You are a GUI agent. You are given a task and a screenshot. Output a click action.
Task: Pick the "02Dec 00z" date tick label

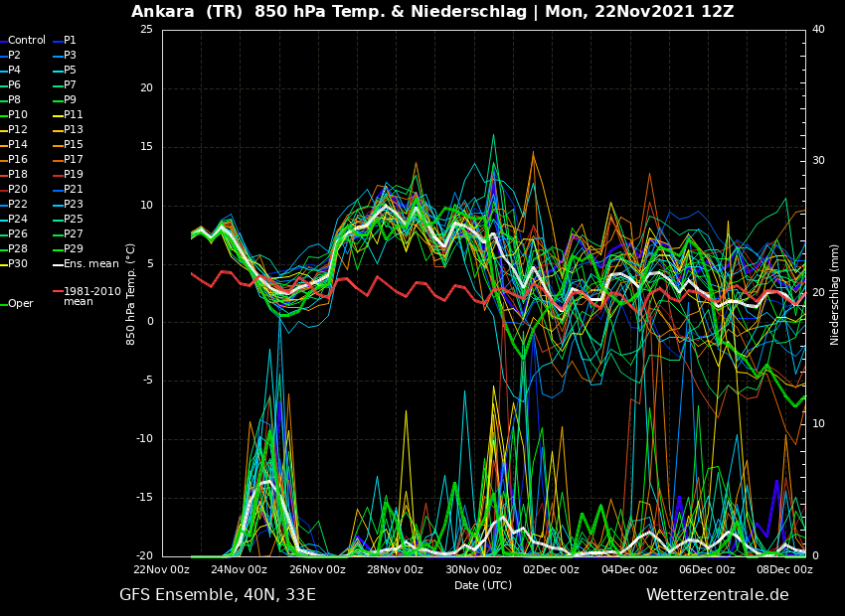(552, 569)
